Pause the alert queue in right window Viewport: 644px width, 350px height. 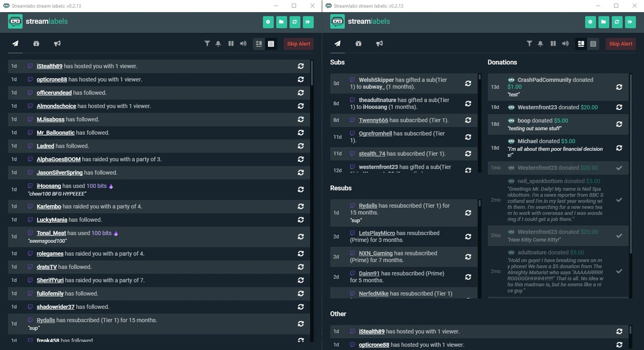click(553, 44)
